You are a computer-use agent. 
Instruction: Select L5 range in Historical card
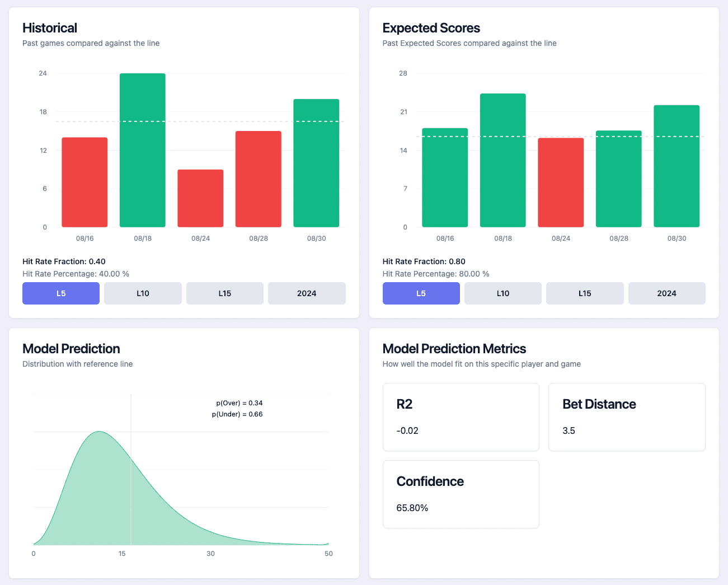pyautogui.click(x=61, y=293)
